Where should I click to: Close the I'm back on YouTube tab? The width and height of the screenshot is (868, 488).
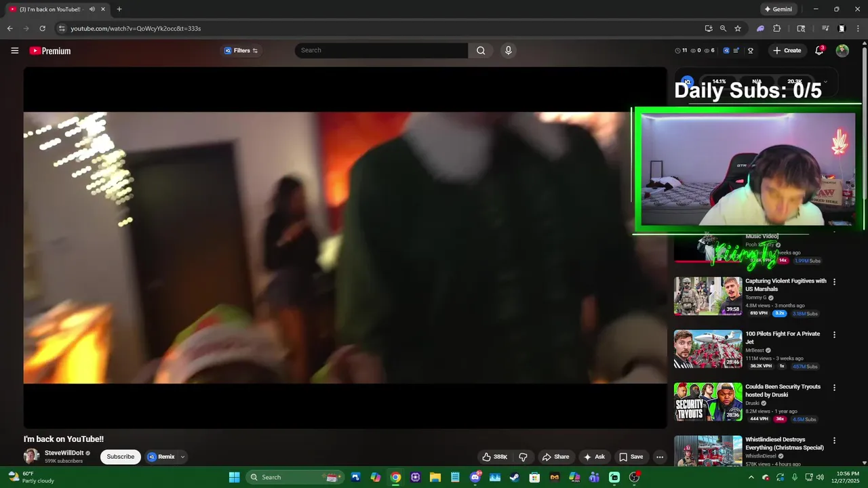[103, 9]
